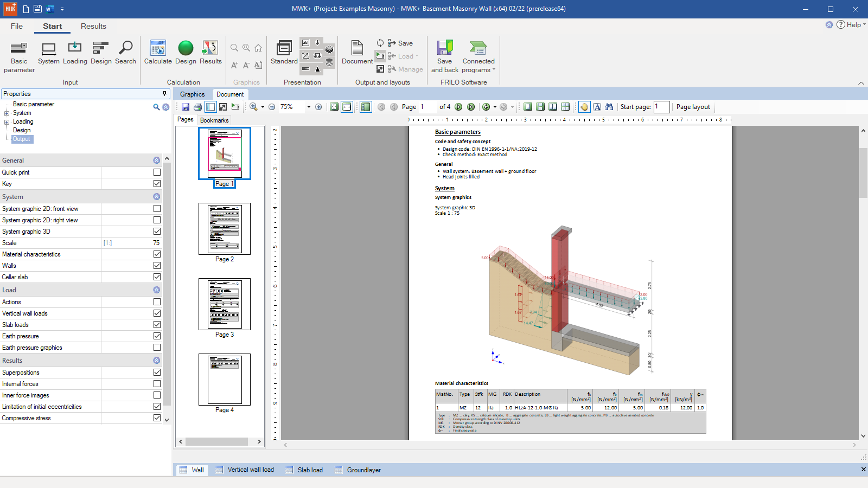
Task: Click the search magnifier in the Properties tree
Action: (x=156, y=107)
